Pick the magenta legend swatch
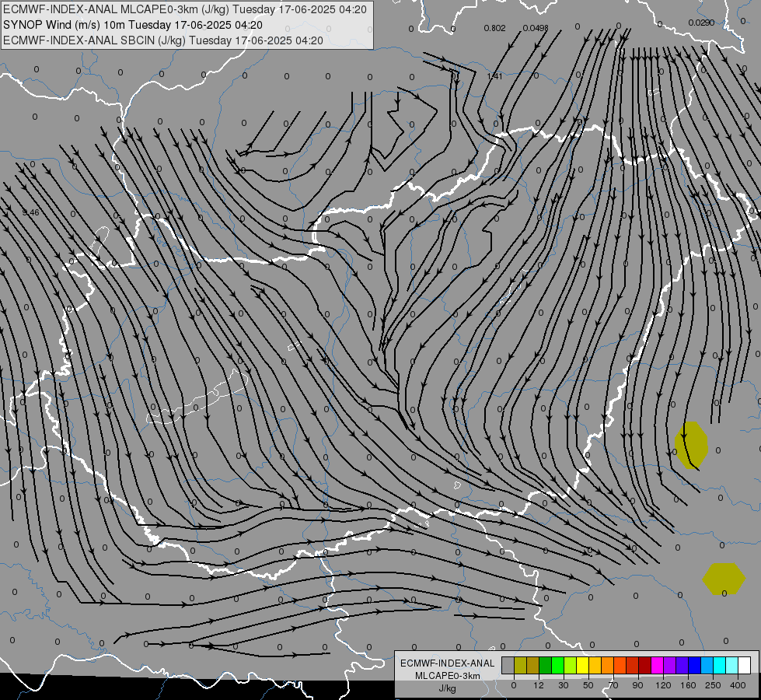Screen dimensions: 761x700 pos(657,665)
